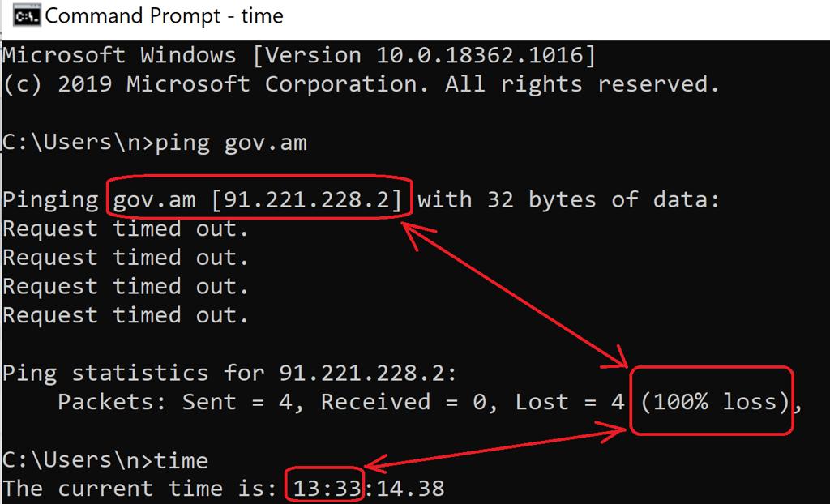Click the boxed gov.am [91.221.228.2] address
The width and height of the screenshot is (830, 504).
258,199
